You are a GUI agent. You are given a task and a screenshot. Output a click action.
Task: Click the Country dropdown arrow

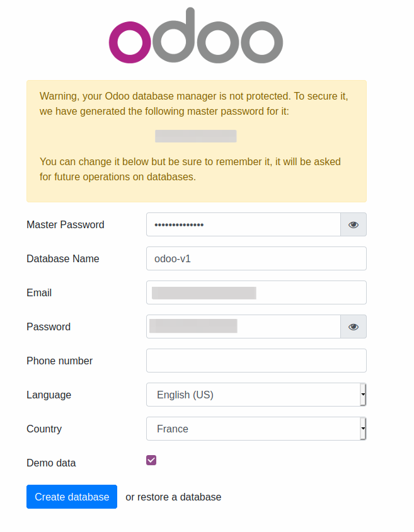(363, 429)
